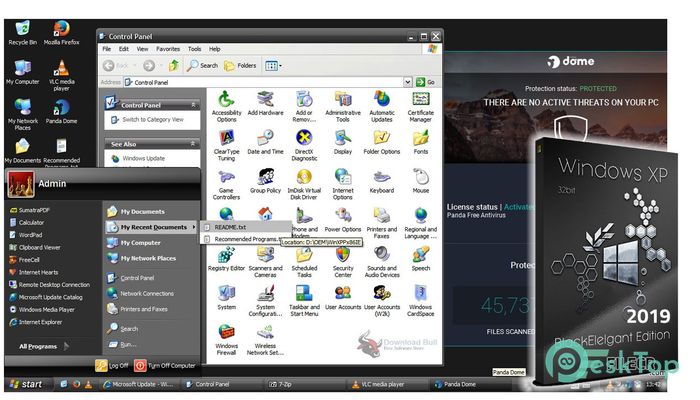This screenshot has height=400, width=700.
Task: Open the Edit menu in Control Panel
Action: (124, 49)
